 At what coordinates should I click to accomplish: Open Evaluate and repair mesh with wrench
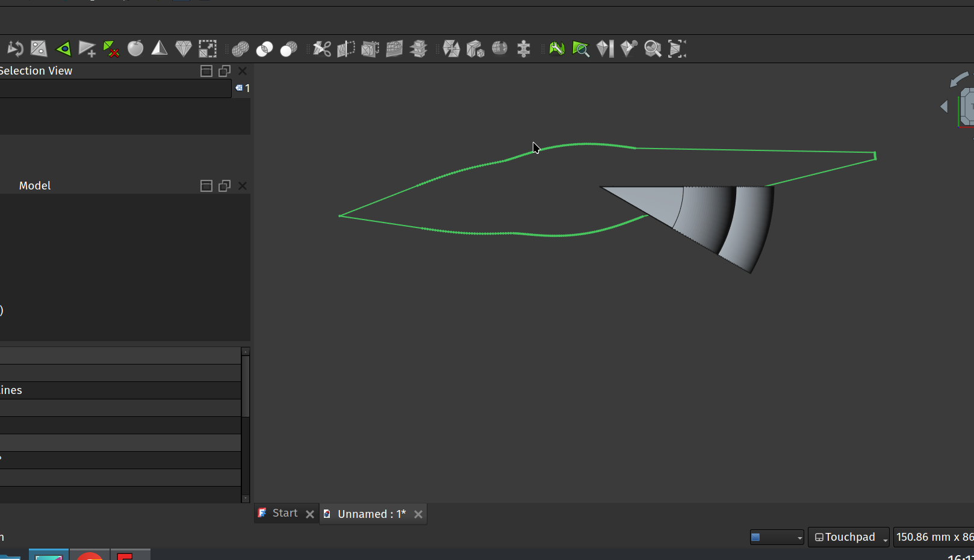click(x=557, y=49)
